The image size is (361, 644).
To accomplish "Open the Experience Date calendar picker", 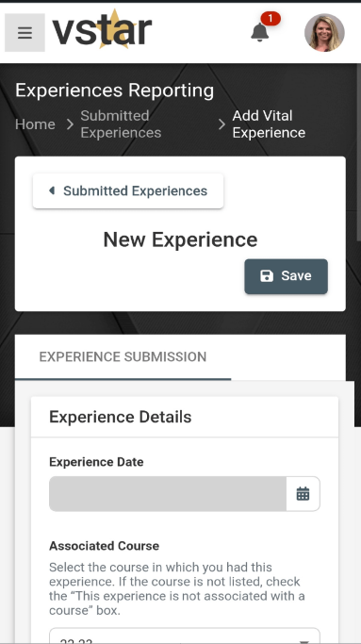I will (304, 494).
